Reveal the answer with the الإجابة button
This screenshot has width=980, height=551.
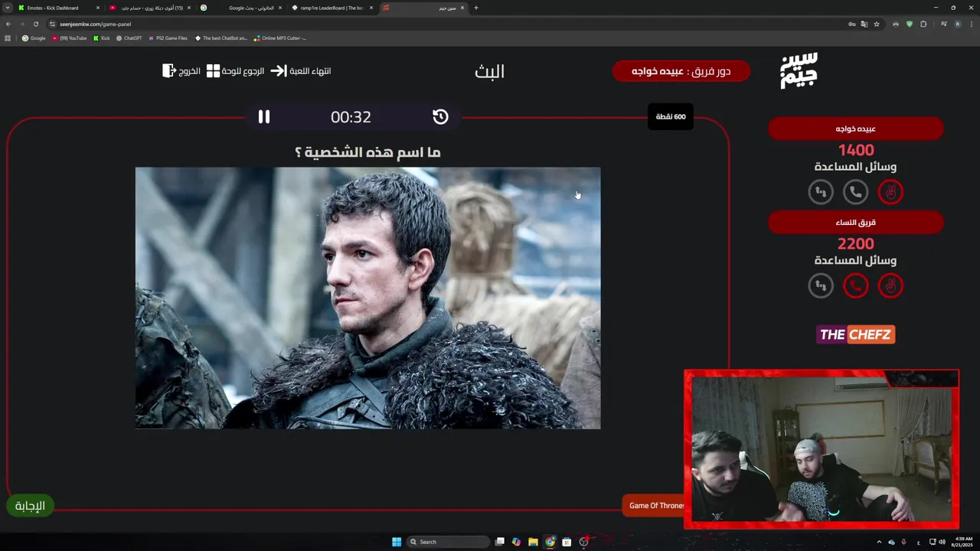[30, 506]
